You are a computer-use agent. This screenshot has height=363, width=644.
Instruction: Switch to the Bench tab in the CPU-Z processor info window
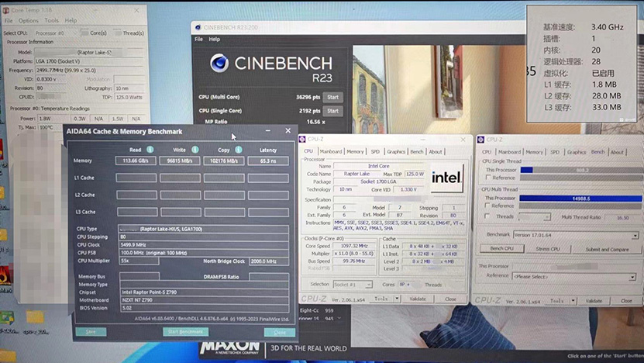416,152
